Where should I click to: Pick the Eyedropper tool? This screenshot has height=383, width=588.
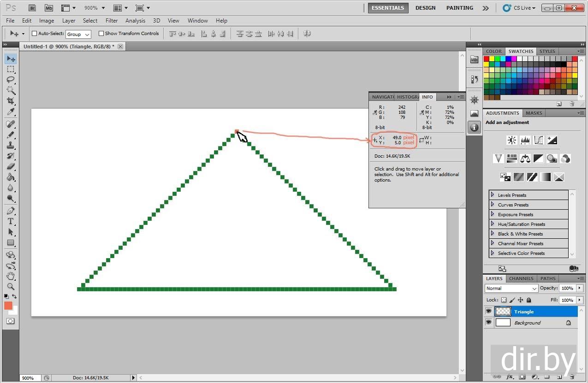pyautogui.click(x=11, y=112)
